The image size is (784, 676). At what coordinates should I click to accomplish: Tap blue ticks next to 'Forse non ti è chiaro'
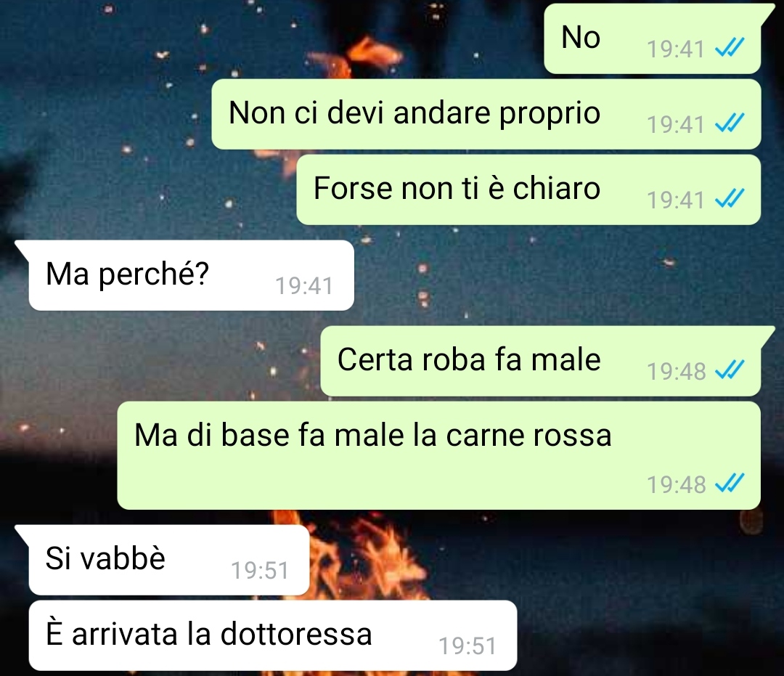730,198
